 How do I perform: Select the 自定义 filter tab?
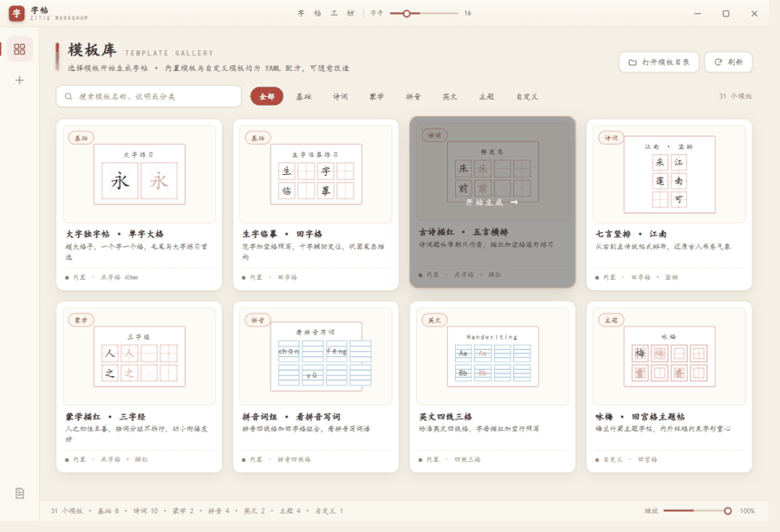pos(527,96)
